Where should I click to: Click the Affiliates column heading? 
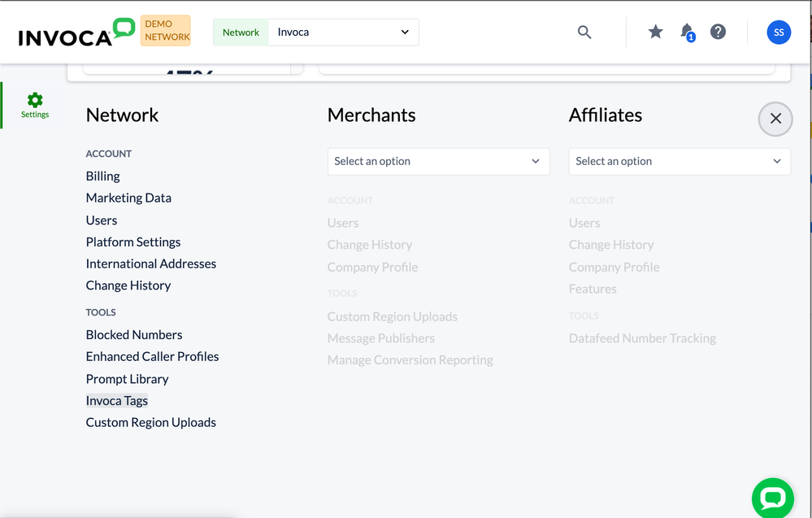(606, 115)
